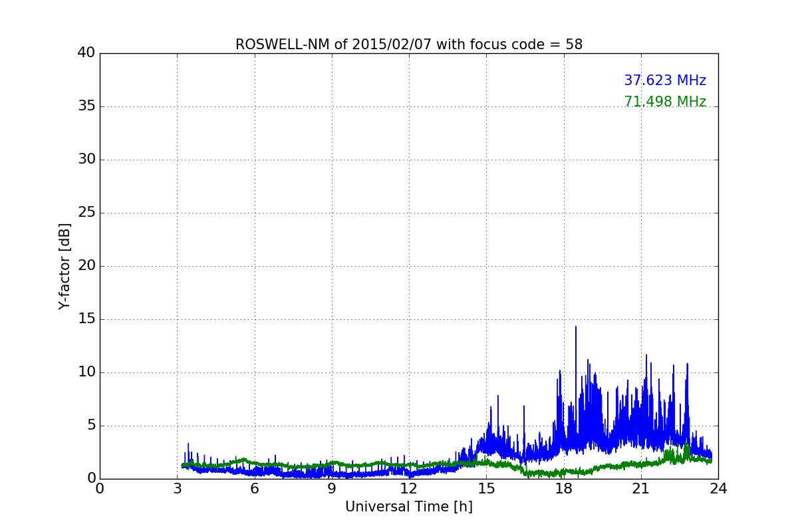Select the green 71.498 MHz legend label
Viewport: 798px width, 532px height.
coord(665,102)
